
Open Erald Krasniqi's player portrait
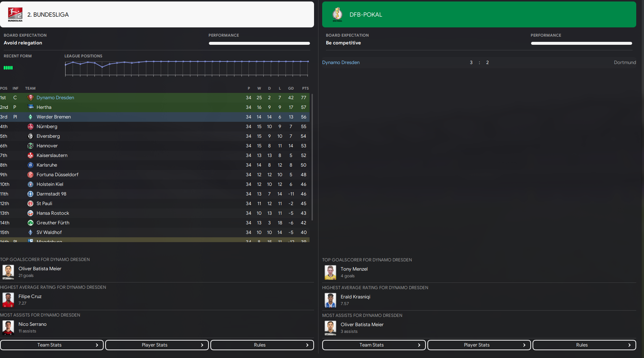[x=330, y=300]
